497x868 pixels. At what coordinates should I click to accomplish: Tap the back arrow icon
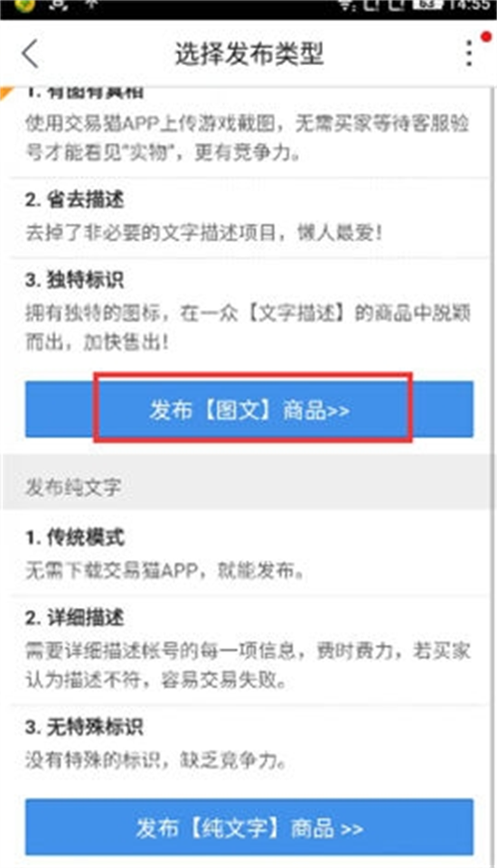point(31,53)
